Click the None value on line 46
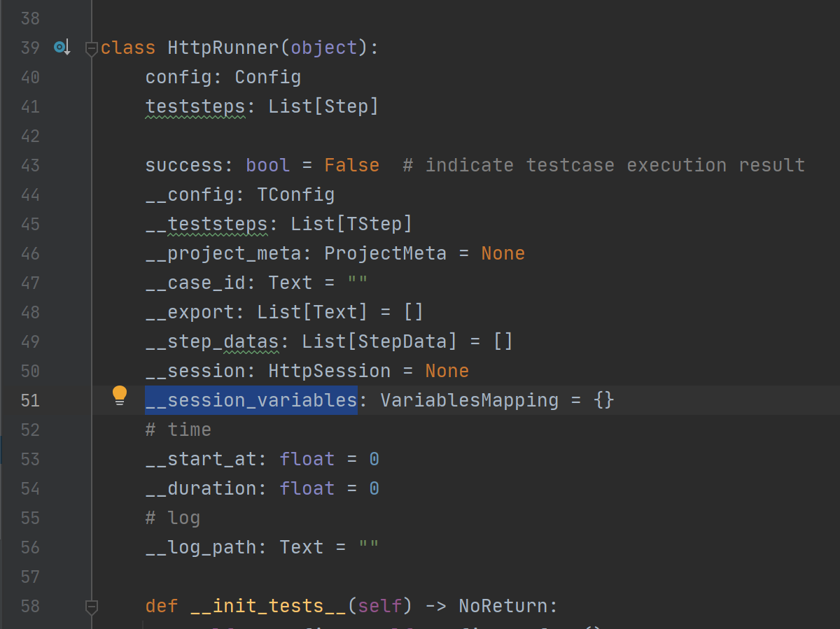This screenshot has height=629, width=840. click(x=503, y=253)
